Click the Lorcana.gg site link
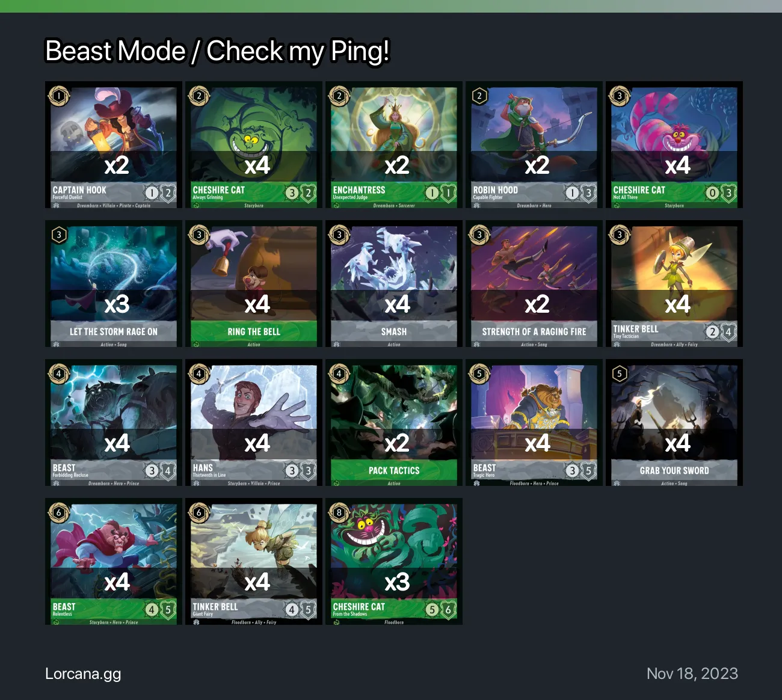This screenshot has width=782, height=700. click(x=83, y=674)
